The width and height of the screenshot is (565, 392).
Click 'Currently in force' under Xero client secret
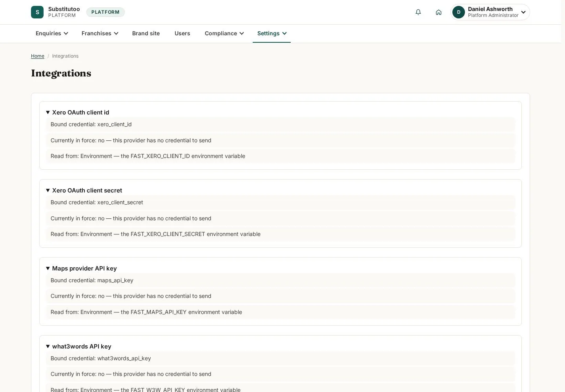pos(281,218)
